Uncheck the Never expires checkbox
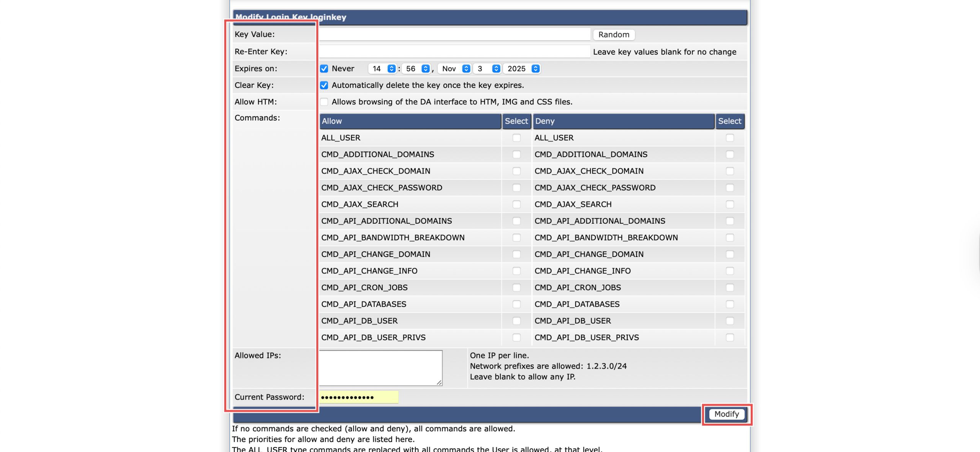Viewport: 980px width, 452px height. [x=324, y=68]
